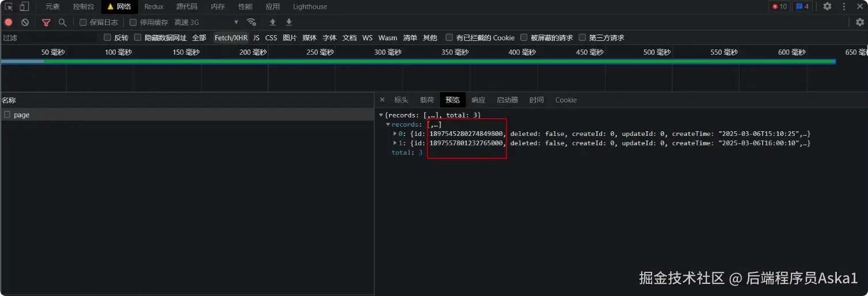868x296 pixels.
Task: Select the 预览 details tab
Action: (x=452, y=100)
